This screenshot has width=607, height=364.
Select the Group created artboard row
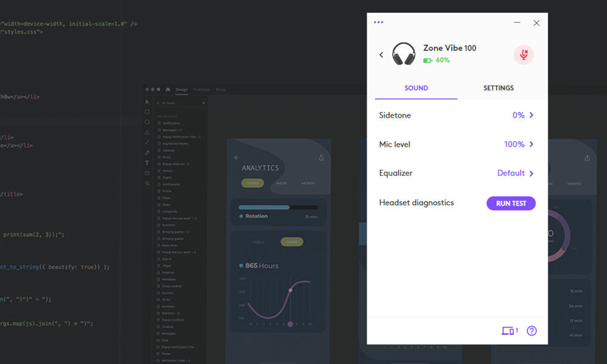point(169,286)
